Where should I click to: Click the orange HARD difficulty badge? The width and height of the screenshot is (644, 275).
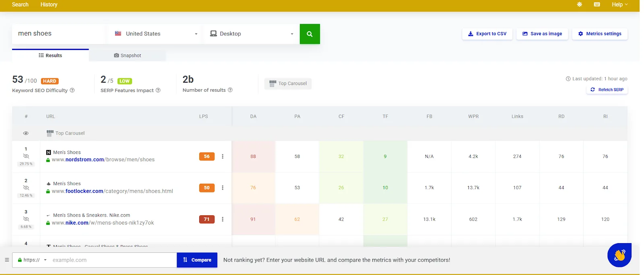[x=50, y=81]
